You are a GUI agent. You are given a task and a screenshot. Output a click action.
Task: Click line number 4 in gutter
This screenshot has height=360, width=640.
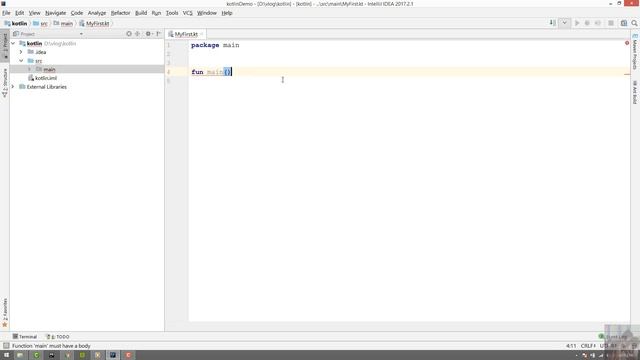(x=169, y=72)
